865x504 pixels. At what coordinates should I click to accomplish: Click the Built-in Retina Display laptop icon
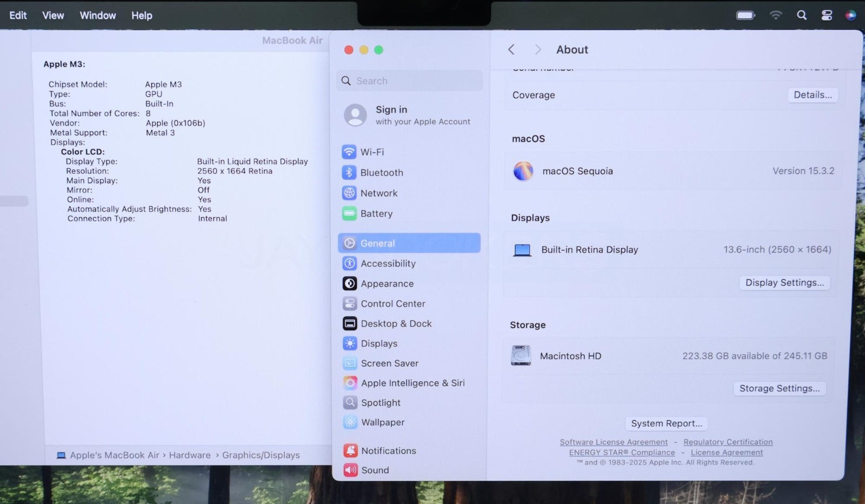pos(522,250)
